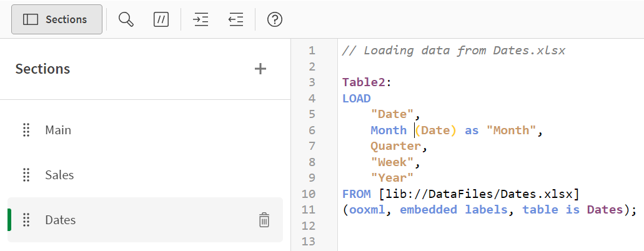This screenshot has width=644, height=251.
Task: Click line number 1 in gutter
Action: (x=312, y=51)
